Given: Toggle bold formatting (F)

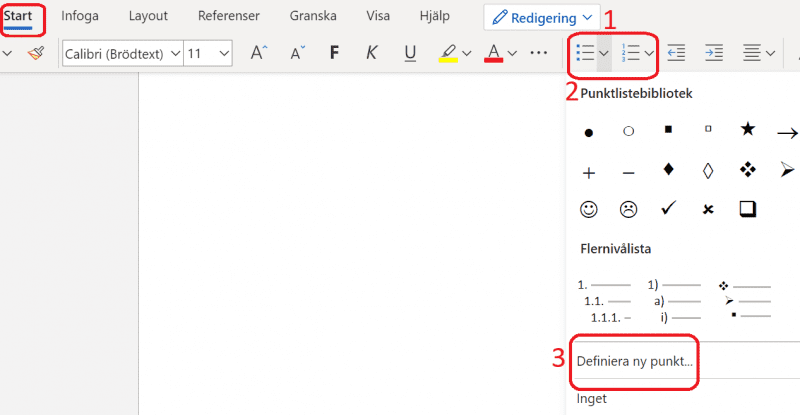Looking at the screenshot, I should pos(334,53).
